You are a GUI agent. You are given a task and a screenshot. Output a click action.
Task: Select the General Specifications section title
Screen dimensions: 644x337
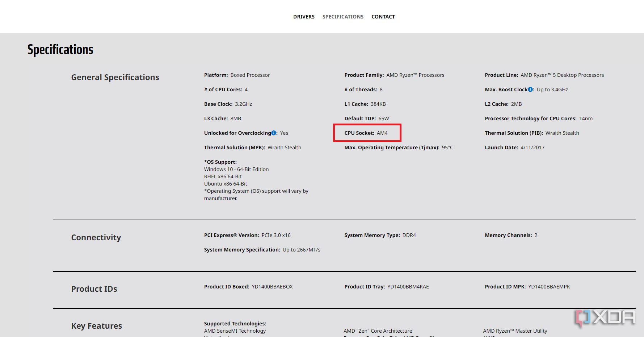coord(115,77)
